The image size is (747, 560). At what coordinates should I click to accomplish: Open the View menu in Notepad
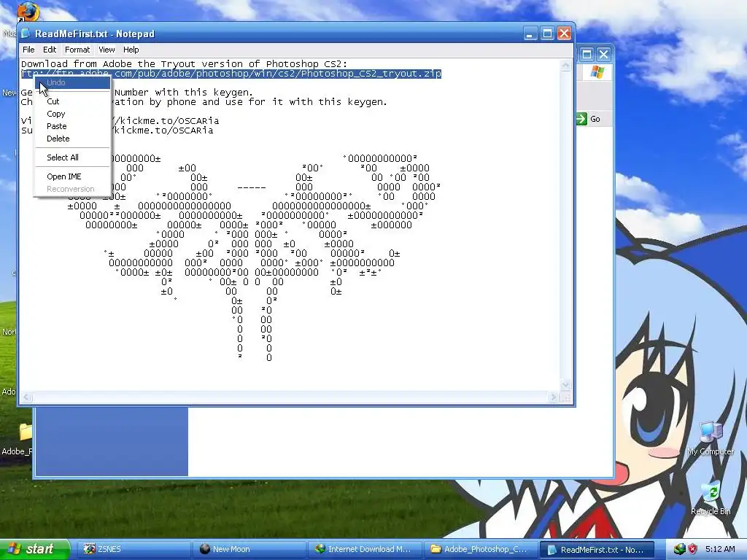pos(107,50)
